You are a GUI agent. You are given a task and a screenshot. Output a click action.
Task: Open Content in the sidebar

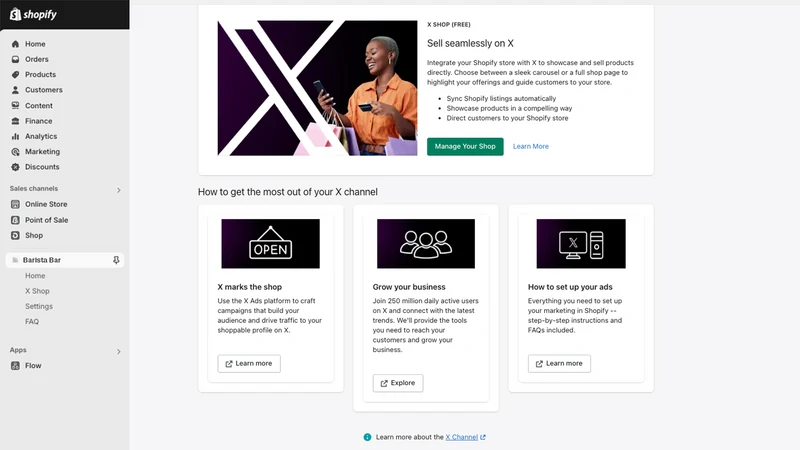(39, 106)
